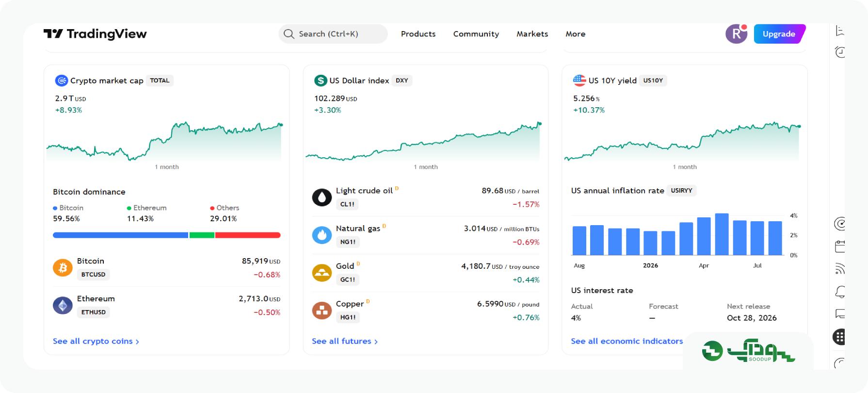The image size is (868, 393).
Task: Open the notifications bell in the right sidebar
Action: point(840,292)
